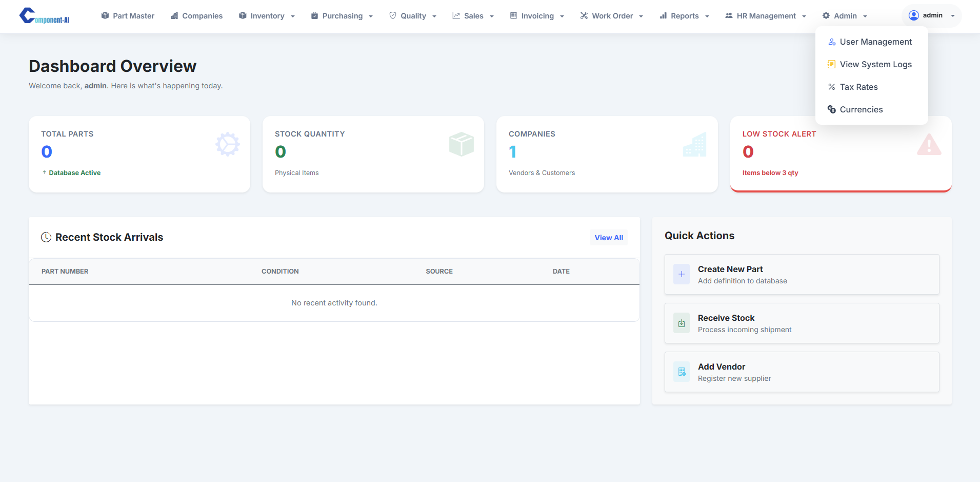980x482 pixels.
Task: Open View System Logs menu entry
Action: pos(875,64)
